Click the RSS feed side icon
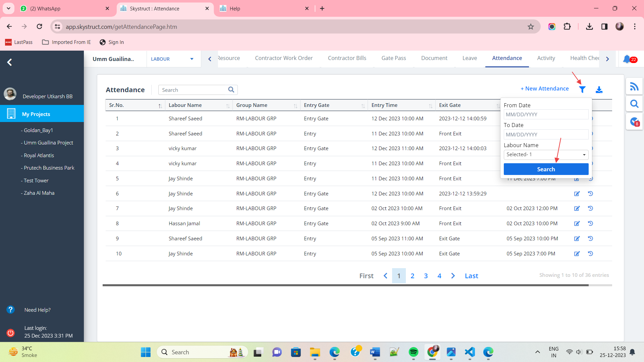Image resolution: width=644 pixels, height=362 pixels. coord(634,87)
